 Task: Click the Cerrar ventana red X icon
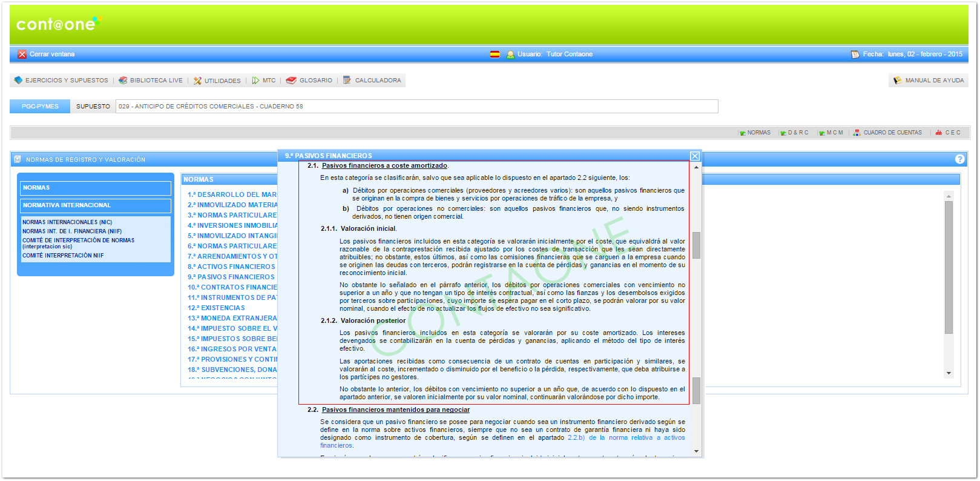click(22, 55)
